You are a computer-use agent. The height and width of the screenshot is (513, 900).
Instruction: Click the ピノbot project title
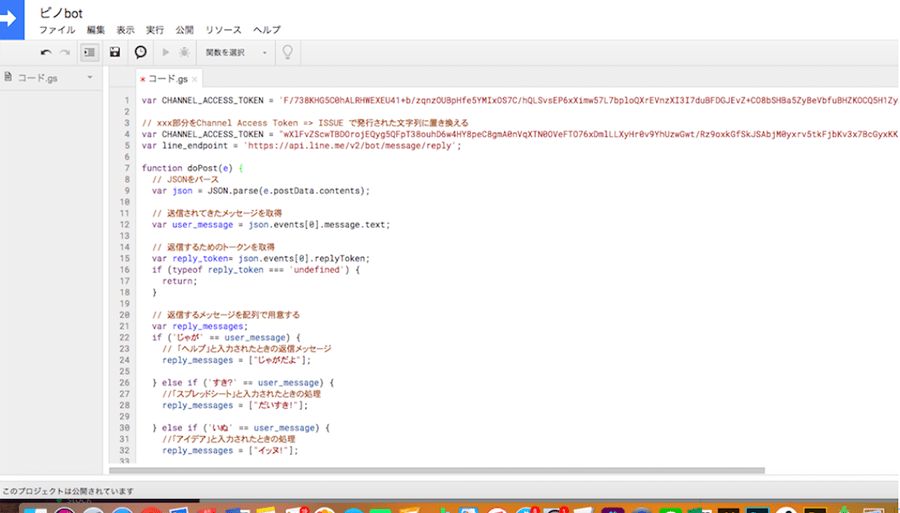point(61,13)
